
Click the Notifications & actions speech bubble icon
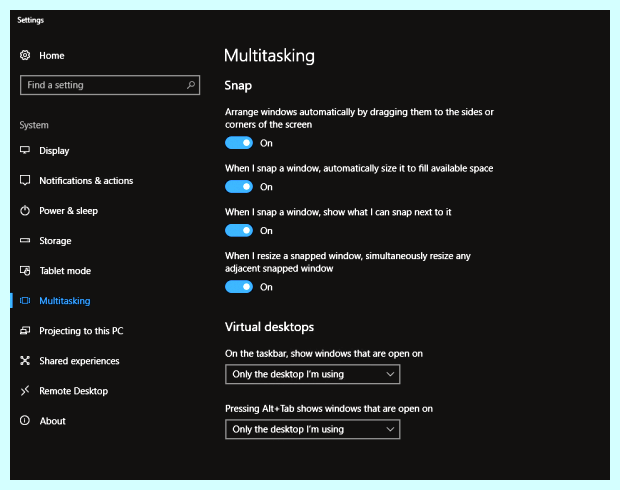tap(25, 180)
